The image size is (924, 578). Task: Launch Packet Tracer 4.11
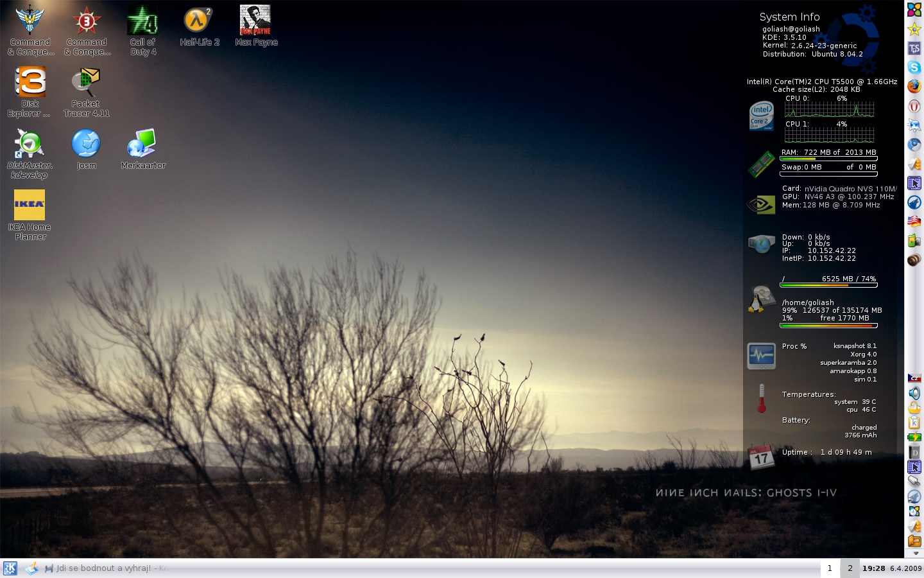86,82
